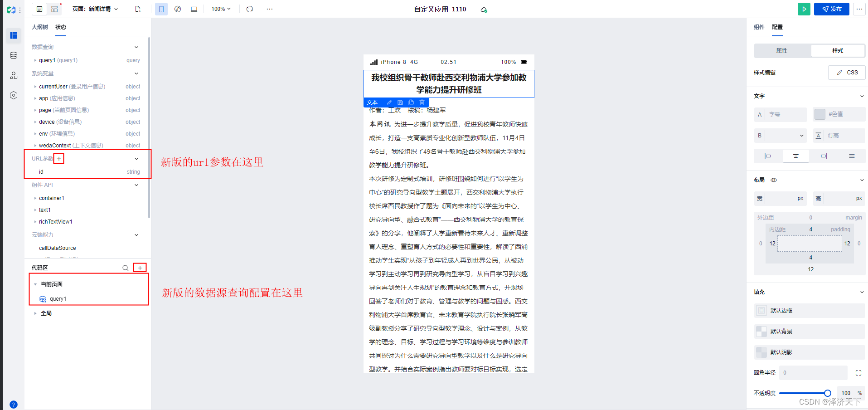Open the pages section in left sidebar
The width and height of the screenshot is (868, 410).
tap(14, 35)
